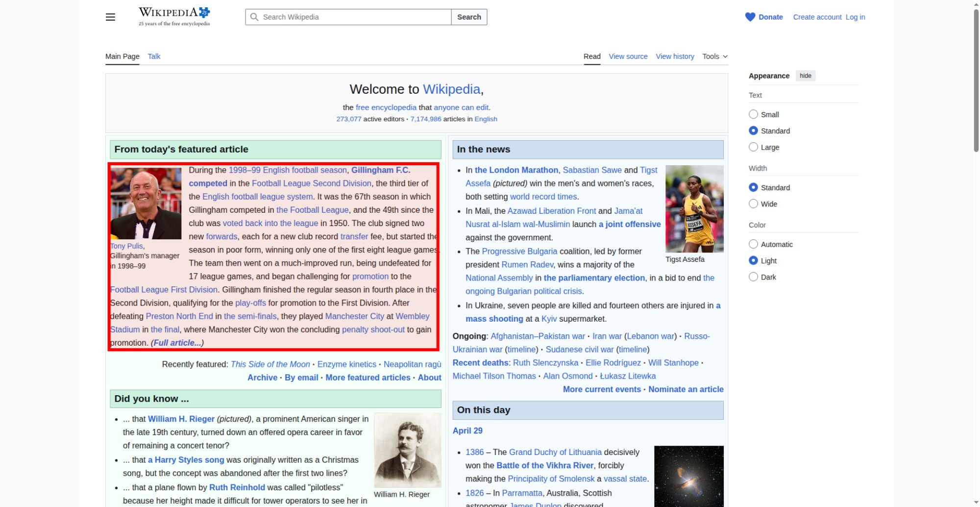Open Tigst Assefa runner photo
The height and width of the screenshot is (507, 980).
(694, 208)
